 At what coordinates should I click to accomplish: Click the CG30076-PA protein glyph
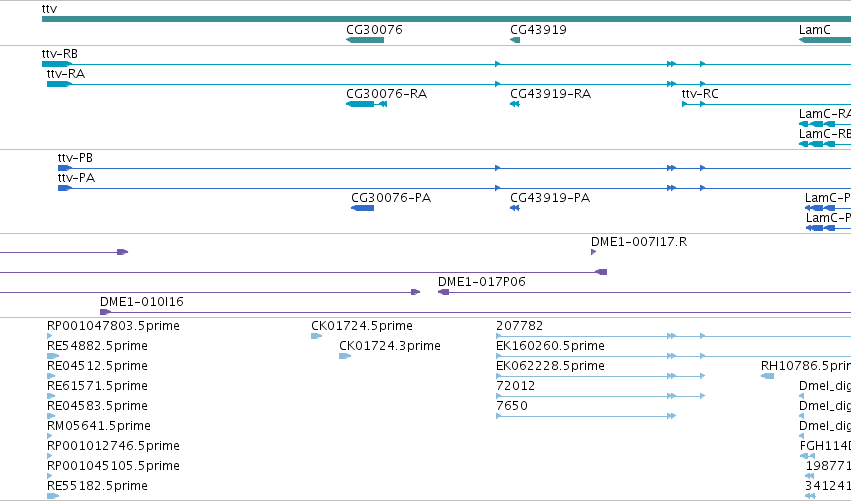pos(363,208)
